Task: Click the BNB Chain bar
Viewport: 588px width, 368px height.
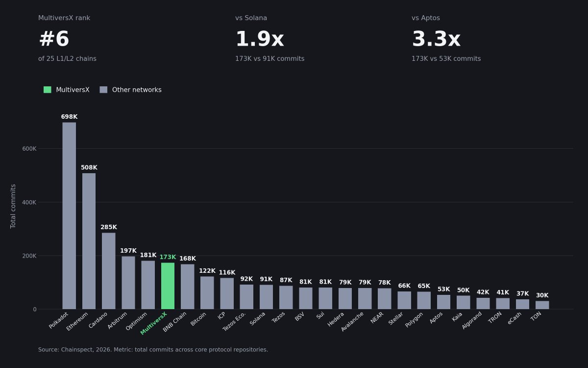Action: 187,287
